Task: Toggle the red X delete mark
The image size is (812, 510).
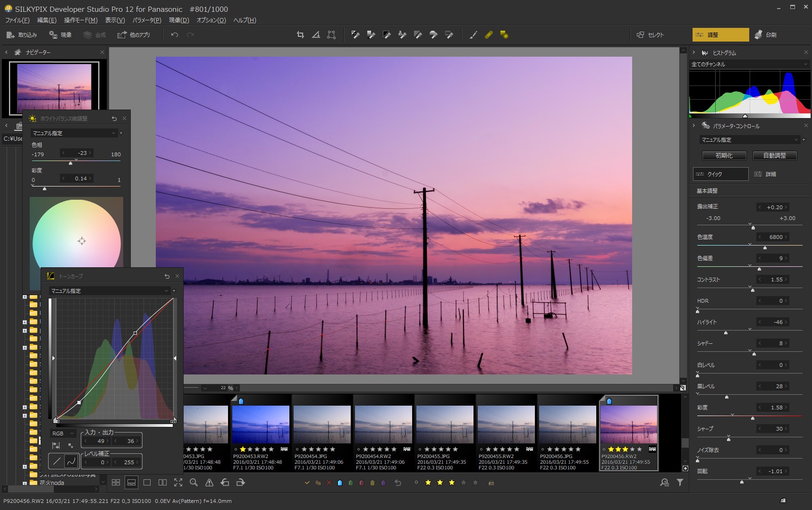Action: [x=329, y=483]
